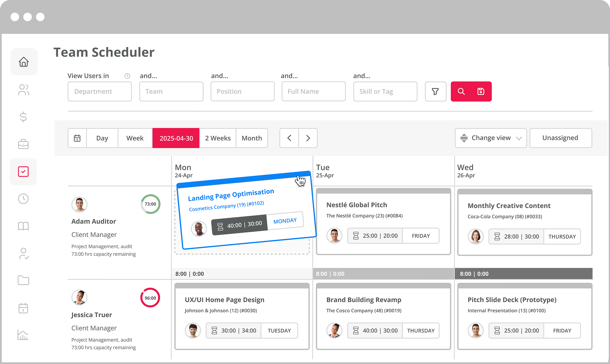Viewport: 610px width, 364px height.
Task: Open the Skill or Tag filter field
Action: tap(385, 91)
